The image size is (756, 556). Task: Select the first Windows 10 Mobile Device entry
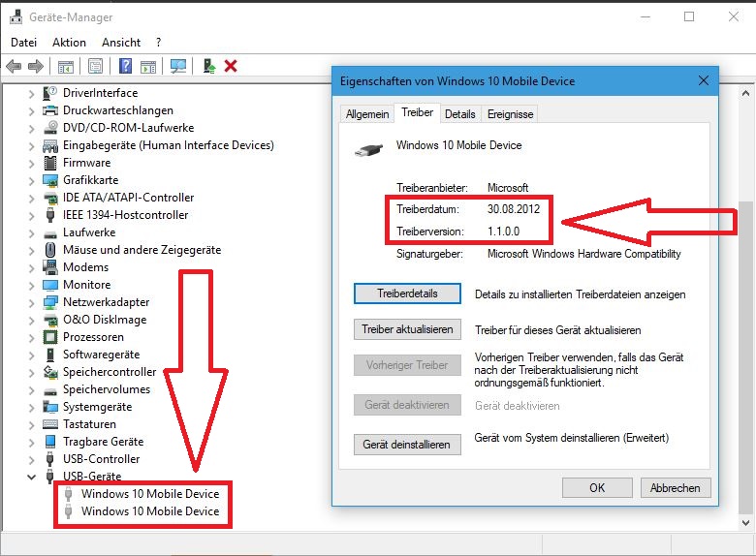[x=150, y=494]
